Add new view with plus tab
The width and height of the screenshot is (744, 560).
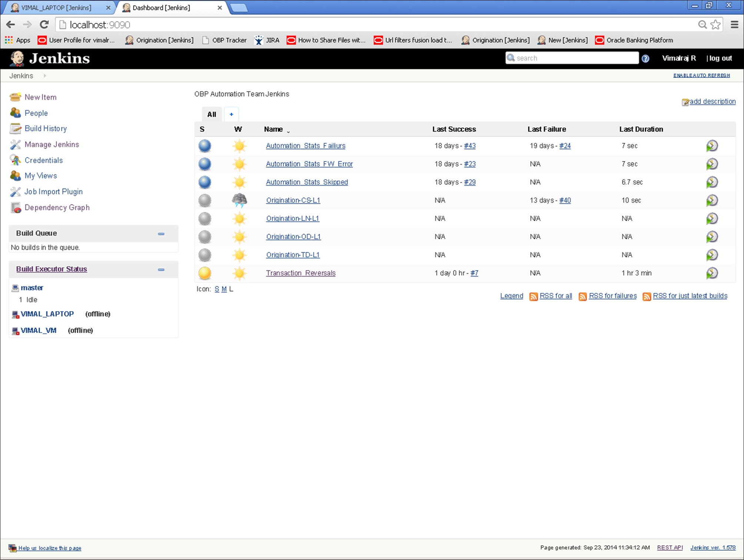click(x=232, y=114)
